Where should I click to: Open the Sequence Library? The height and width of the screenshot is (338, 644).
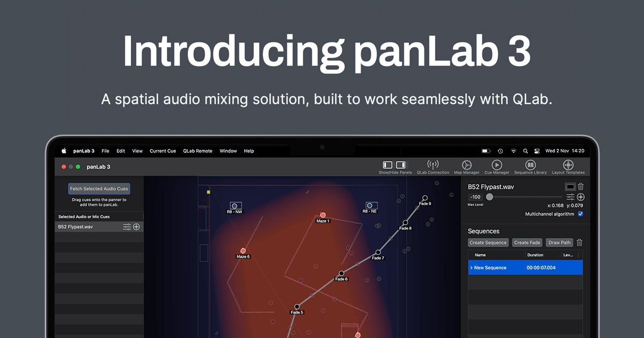pos(530,166)
